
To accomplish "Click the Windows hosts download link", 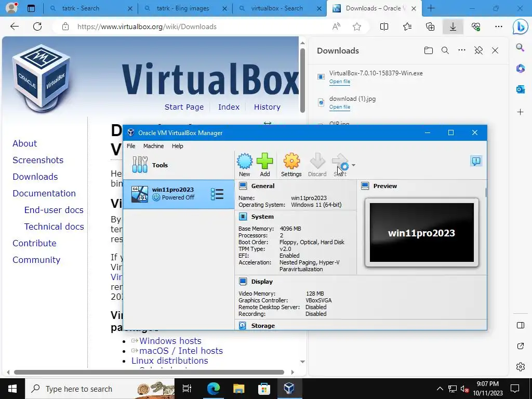I will 170,341.
